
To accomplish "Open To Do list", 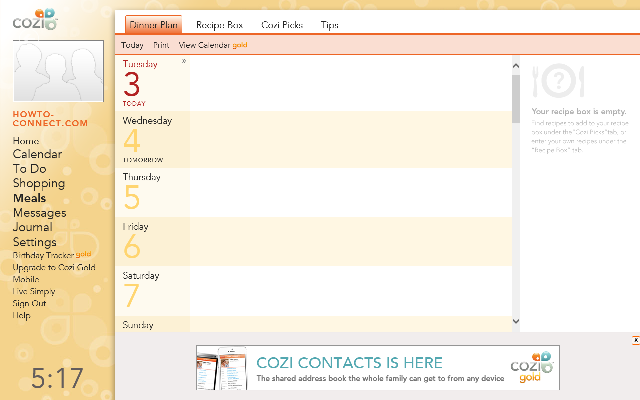I will (29, 169).
